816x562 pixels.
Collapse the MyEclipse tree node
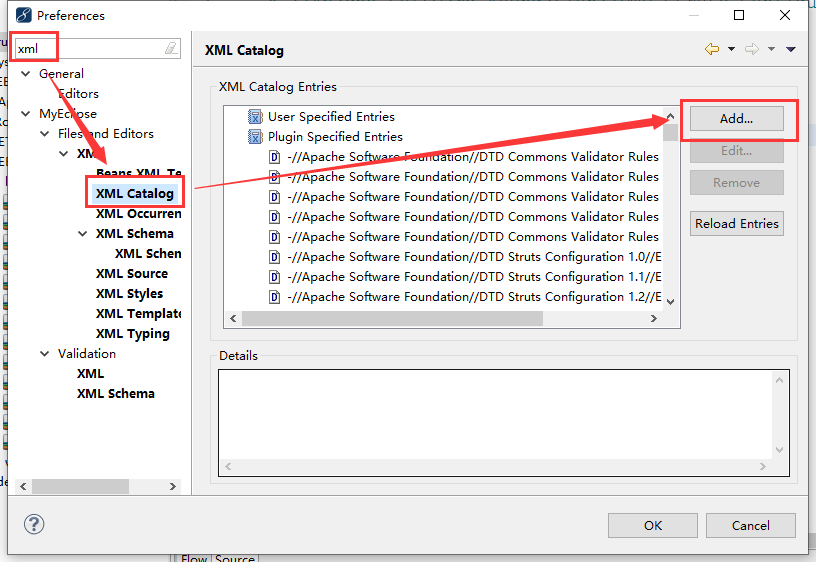coord(25,113)
